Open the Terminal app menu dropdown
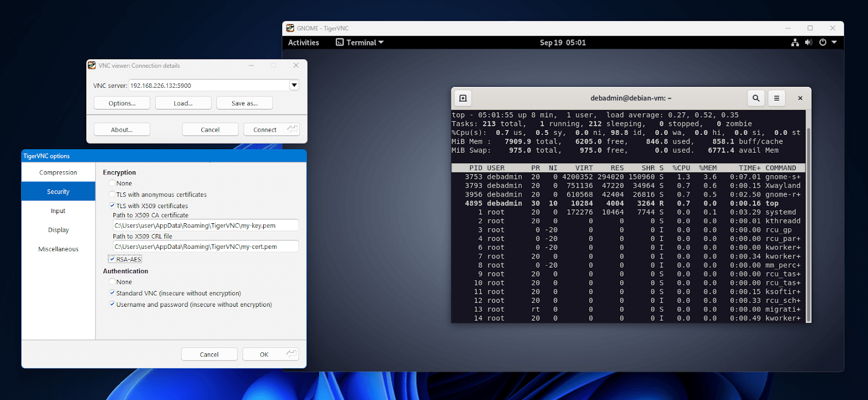 tap(360, 42)
